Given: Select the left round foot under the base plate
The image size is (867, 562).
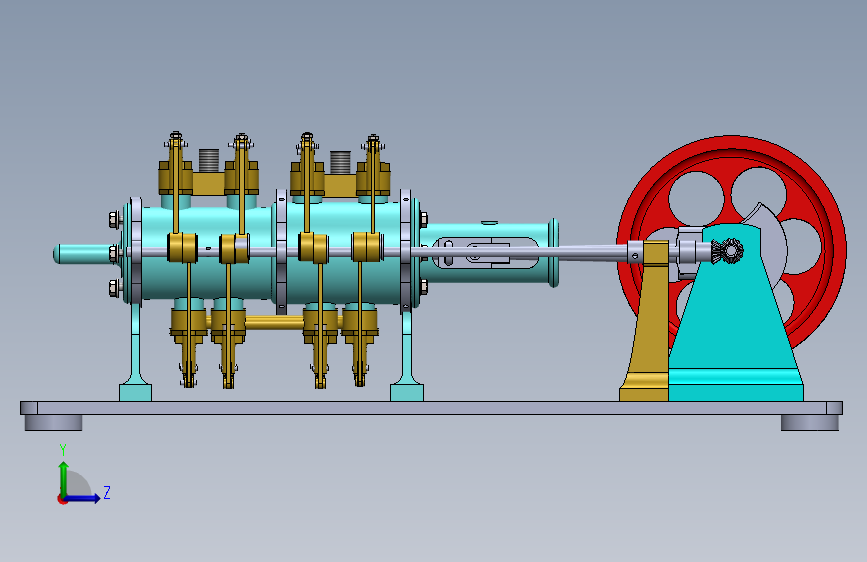Looking at the screenshot, I should click(54, 423).
